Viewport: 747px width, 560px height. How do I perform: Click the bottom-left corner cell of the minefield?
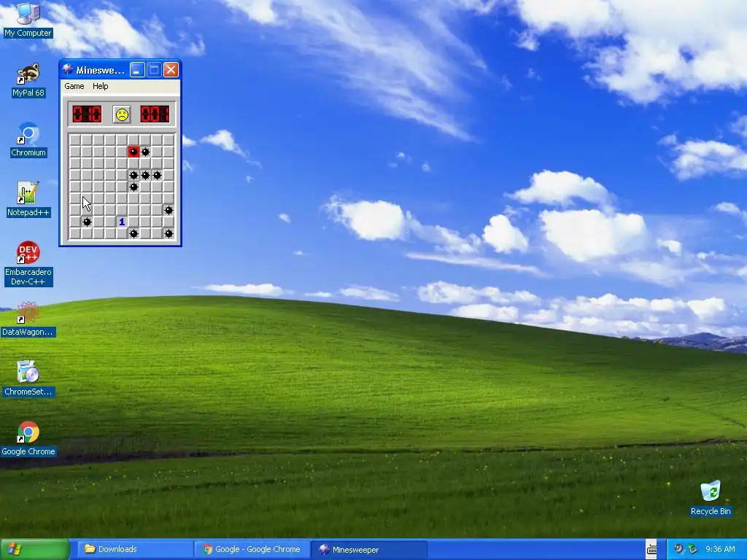point(75,233)
